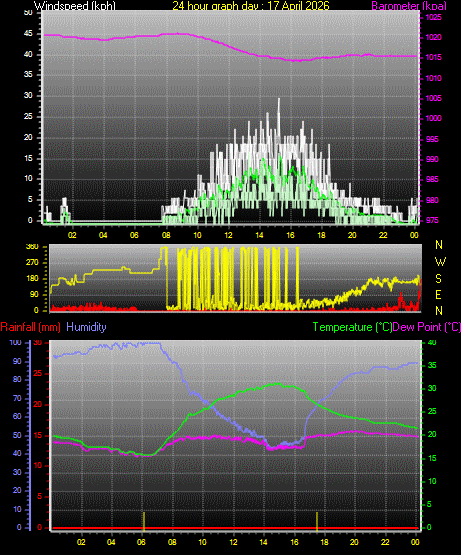
Task: Click the 70 value on humidity axis
Action: 17,398
